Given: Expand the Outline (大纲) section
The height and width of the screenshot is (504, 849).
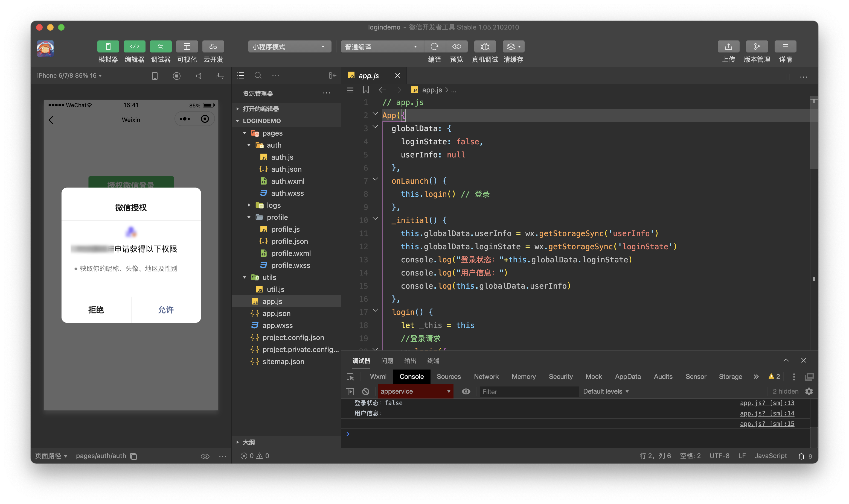Looking at the screenshot, I should tap(286, 442).
